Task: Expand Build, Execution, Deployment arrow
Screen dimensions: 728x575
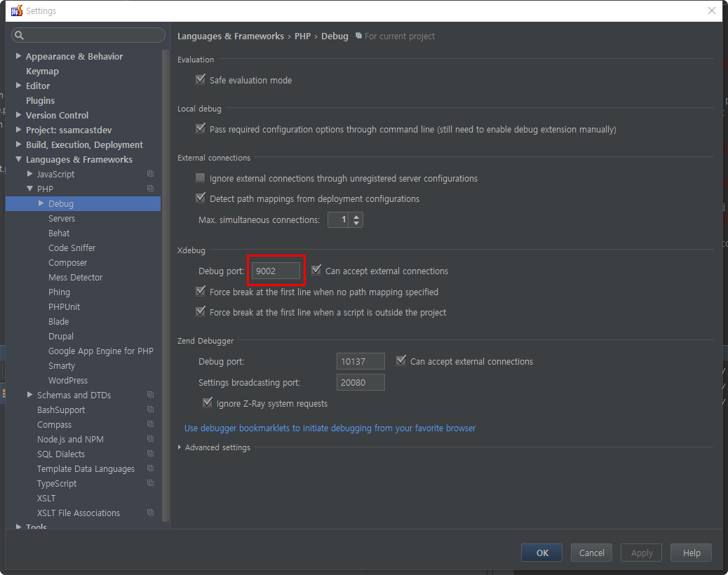Action: 18,144
